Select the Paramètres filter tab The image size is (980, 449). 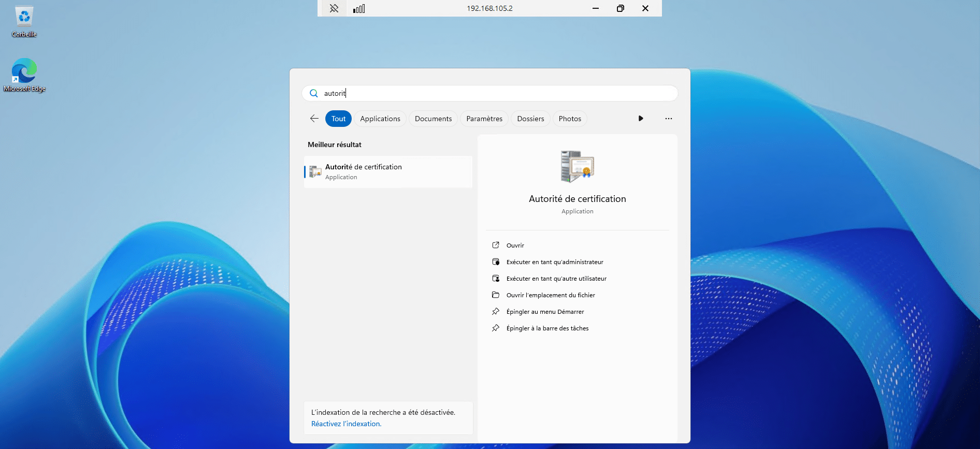pyautogui.click(x=484, y=119)
